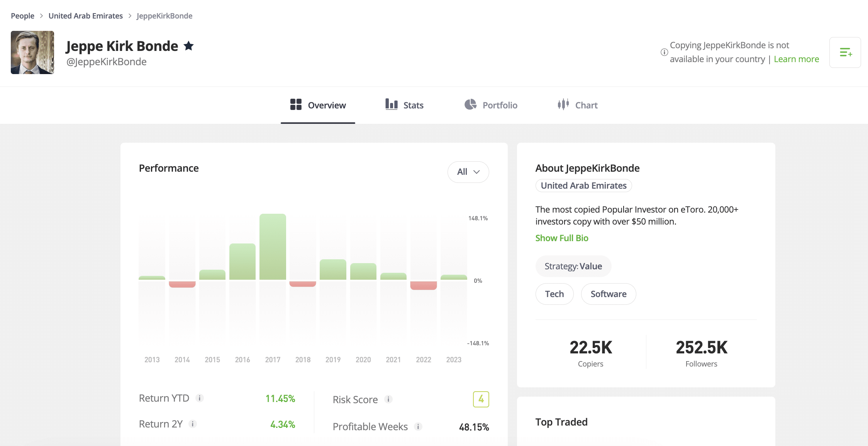868x446 pixels.
Task: Click the Overview grid icon
Action: tap(296, 105)
